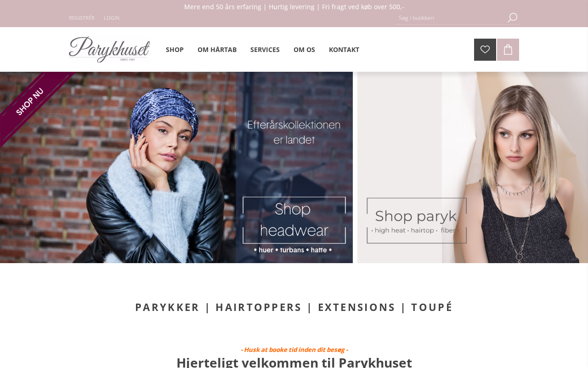
Task: Go to the OM OS page
Action: point(304,50)
